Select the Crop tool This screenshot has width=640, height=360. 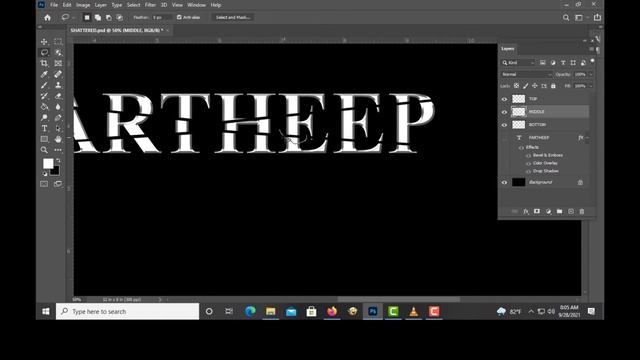(44, 63)
